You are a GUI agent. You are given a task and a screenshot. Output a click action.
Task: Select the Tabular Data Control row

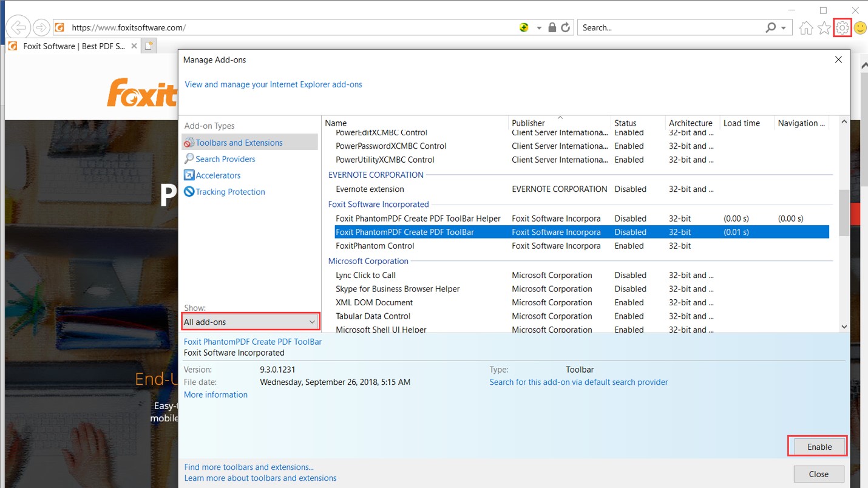[x=582, y=316]
